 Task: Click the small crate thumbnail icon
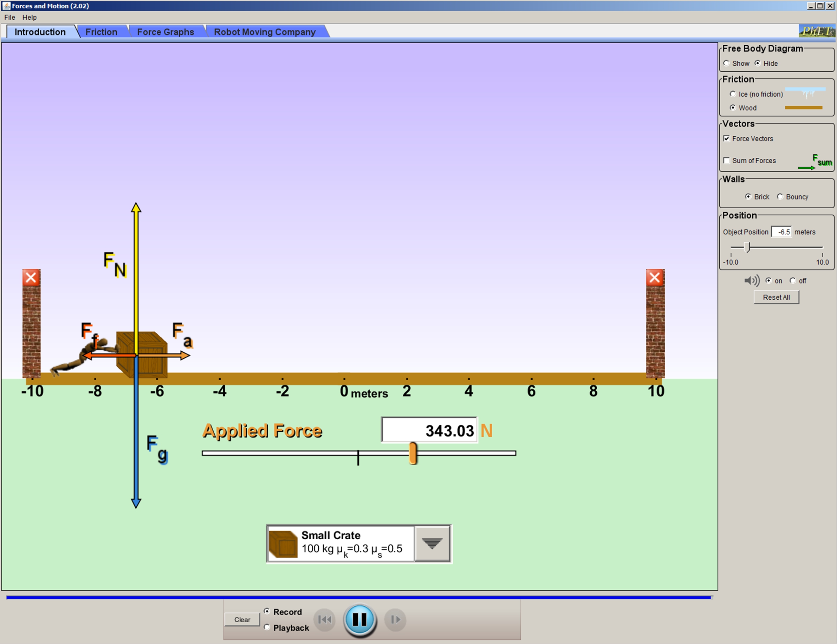coord(283,544)
